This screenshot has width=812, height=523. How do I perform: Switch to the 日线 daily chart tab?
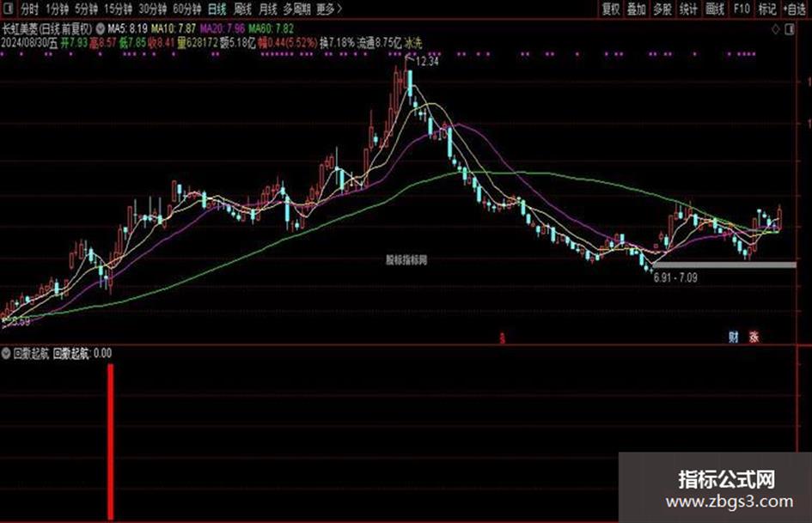tap(217, 9)
